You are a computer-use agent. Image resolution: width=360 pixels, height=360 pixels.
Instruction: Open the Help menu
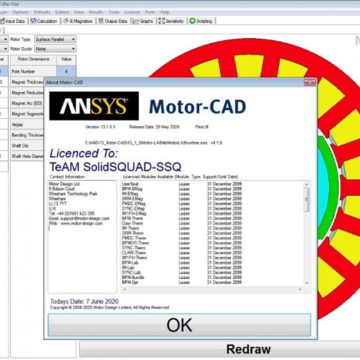(165, 12)
